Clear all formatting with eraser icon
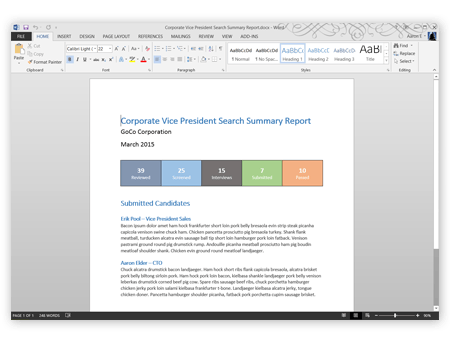The width and height of the screenshot is (450, 360). [147, 49]
